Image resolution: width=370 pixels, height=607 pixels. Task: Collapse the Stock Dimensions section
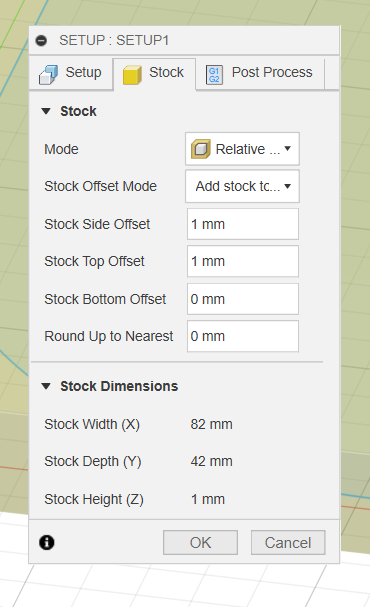(46, 386)
